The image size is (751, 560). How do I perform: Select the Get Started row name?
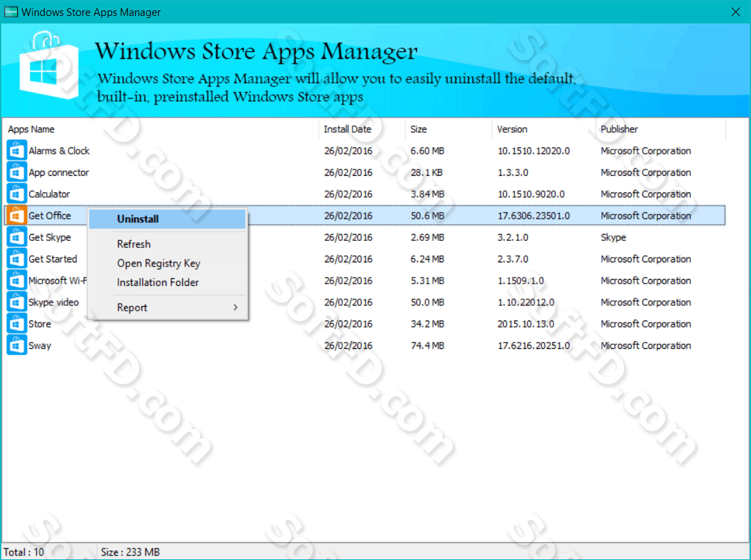pos(53,259)
